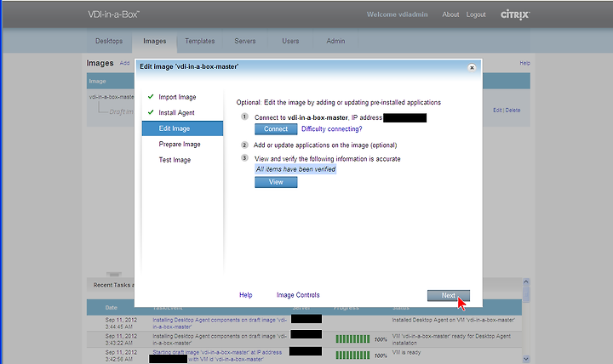Click the Date column header in tasks table
This screenshot has height=364, width=613.
point(111,307)
